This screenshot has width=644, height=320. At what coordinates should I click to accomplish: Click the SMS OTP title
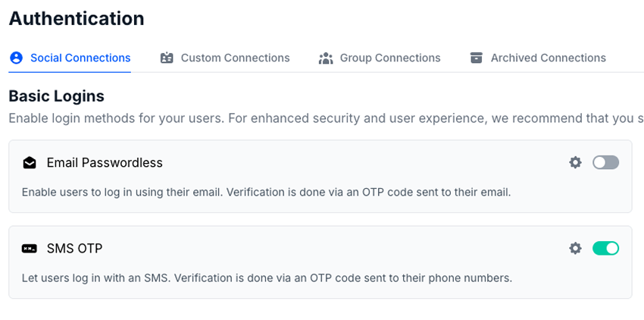[74, 248]
